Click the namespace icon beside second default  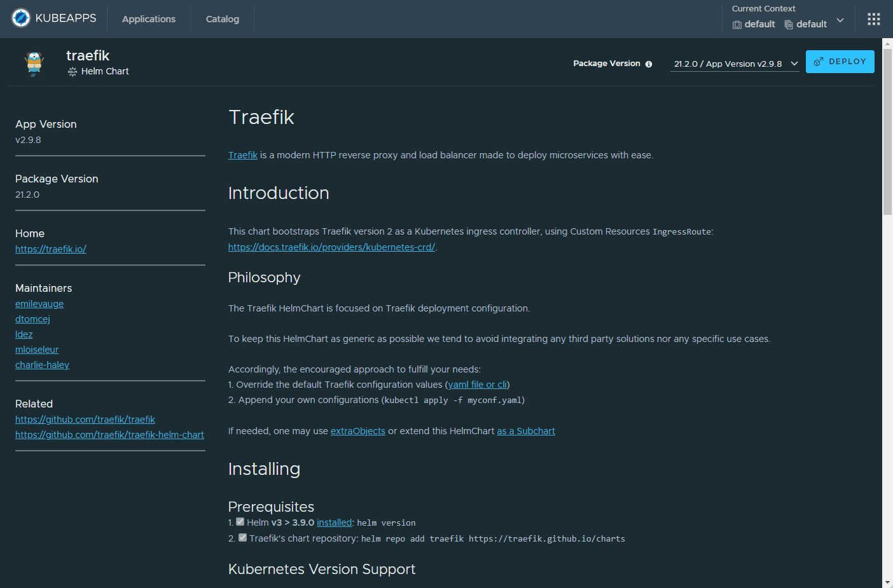tap(789, 25)
